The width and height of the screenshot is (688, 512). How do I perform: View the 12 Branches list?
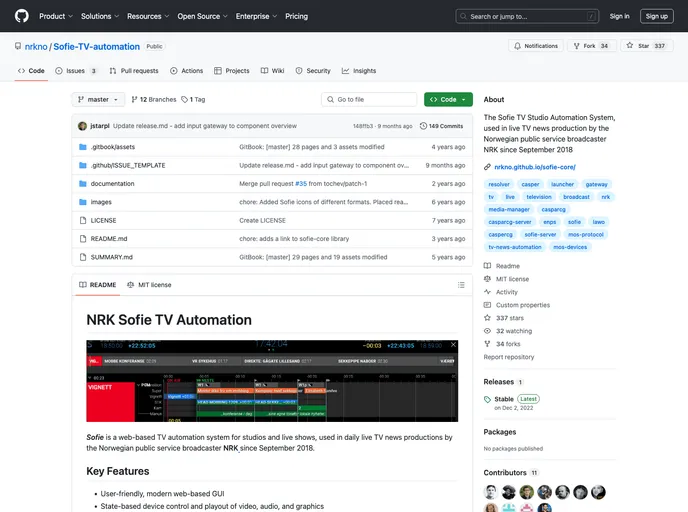[154, 100]
